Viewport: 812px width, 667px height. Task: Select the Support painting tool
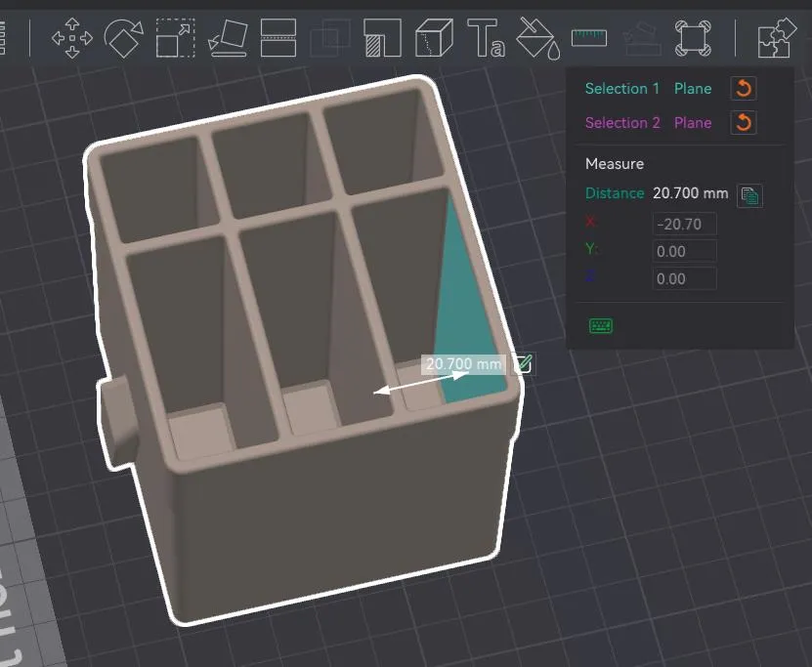(x=381, y=37)
